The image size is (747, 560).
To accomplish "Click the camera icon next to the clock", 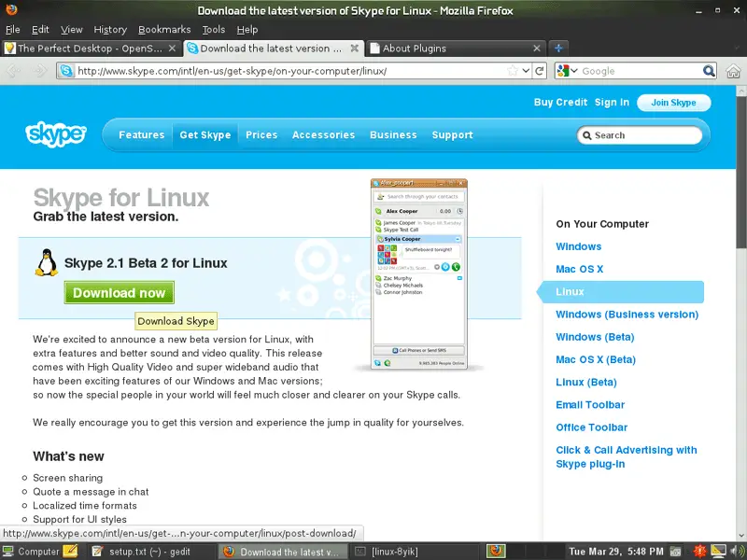I will (675, 552).
